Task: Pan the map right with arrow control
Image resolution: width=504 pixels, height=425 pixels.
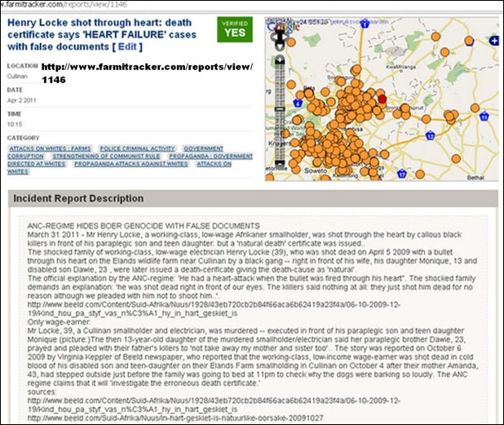Action: click(x=286, y=38)
